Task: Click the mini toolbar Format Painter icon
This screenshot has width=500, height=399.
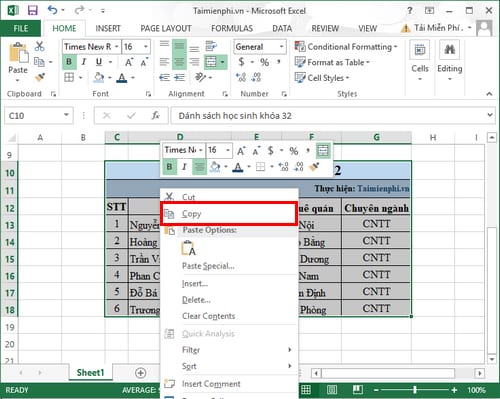Action: (x=314, y=166)
